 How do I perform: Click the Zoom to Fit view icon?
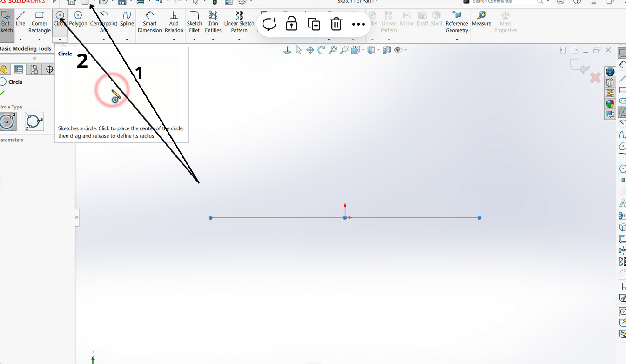point(333,50)
